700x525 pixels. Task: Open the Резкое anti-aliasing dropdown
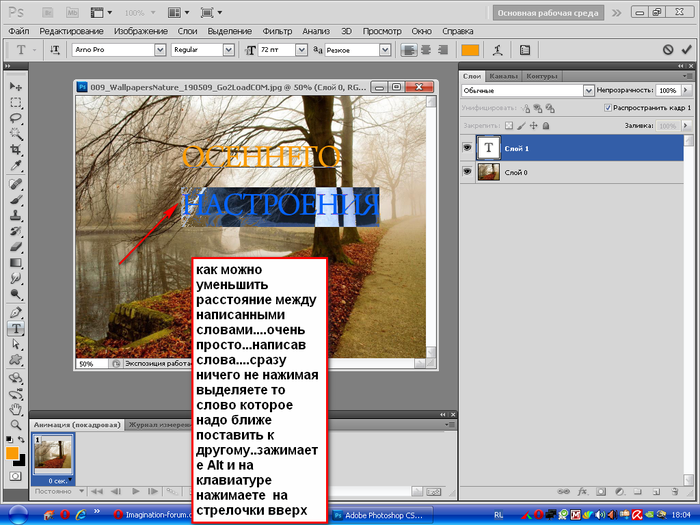click(x=385, y=50)
